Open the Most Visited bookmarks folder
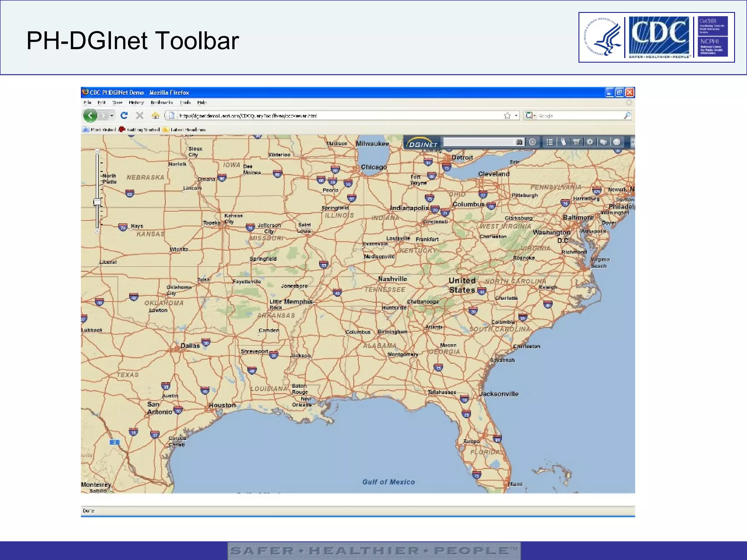747x560 pixels. pyautogui.click(x=99, y=129)
